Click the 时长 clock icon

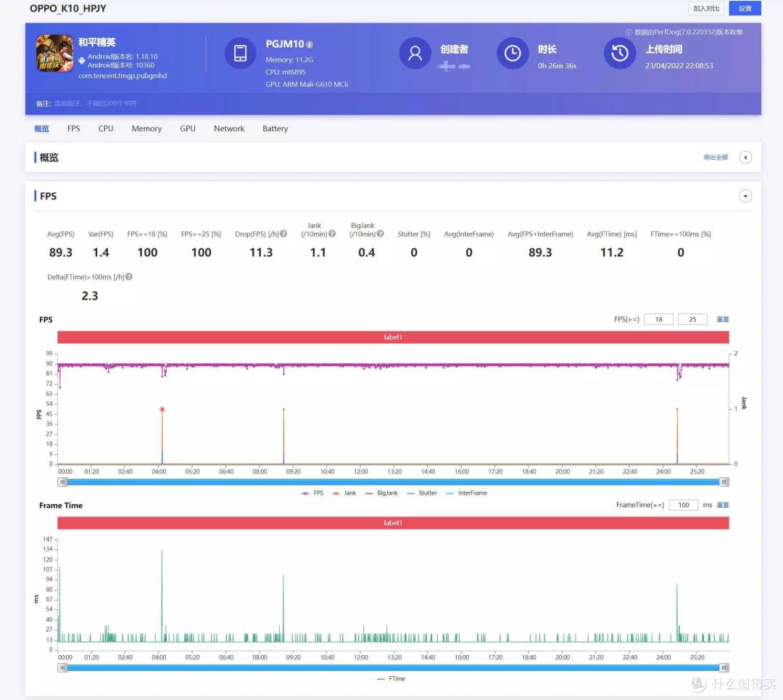tap(513, 53)
